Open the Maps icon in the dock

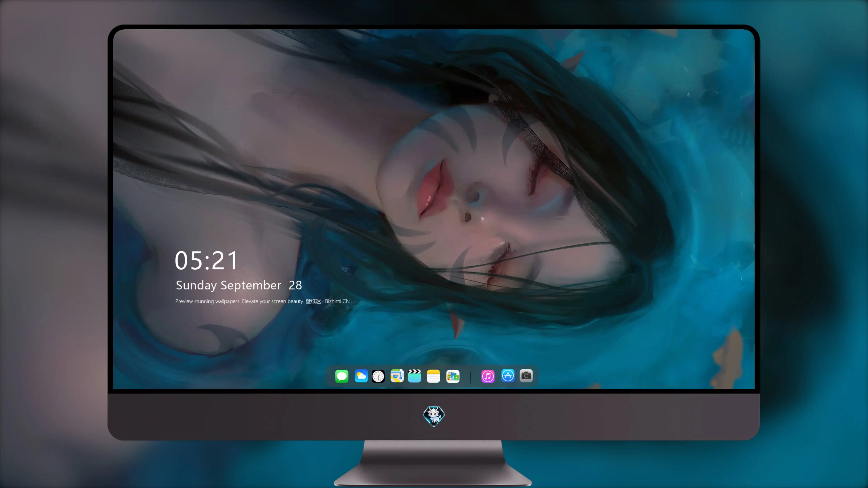[397, 376]
